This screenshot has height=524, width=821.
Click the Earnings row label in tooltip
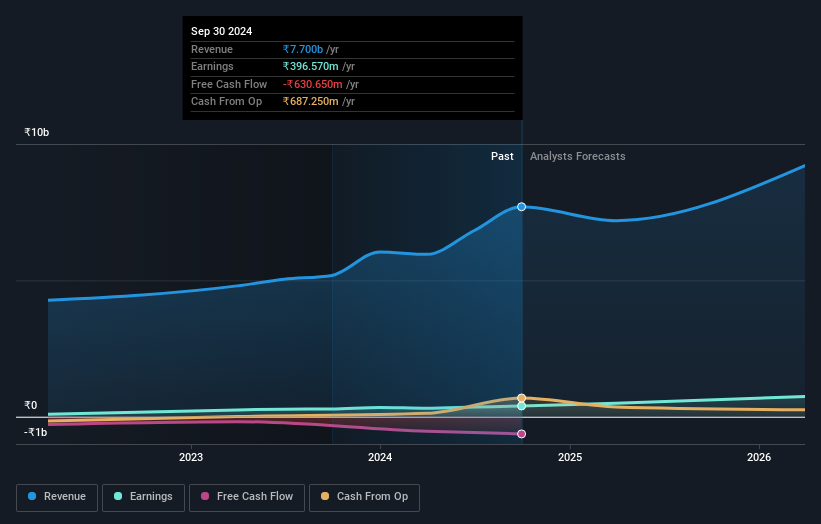coord(212,66)
